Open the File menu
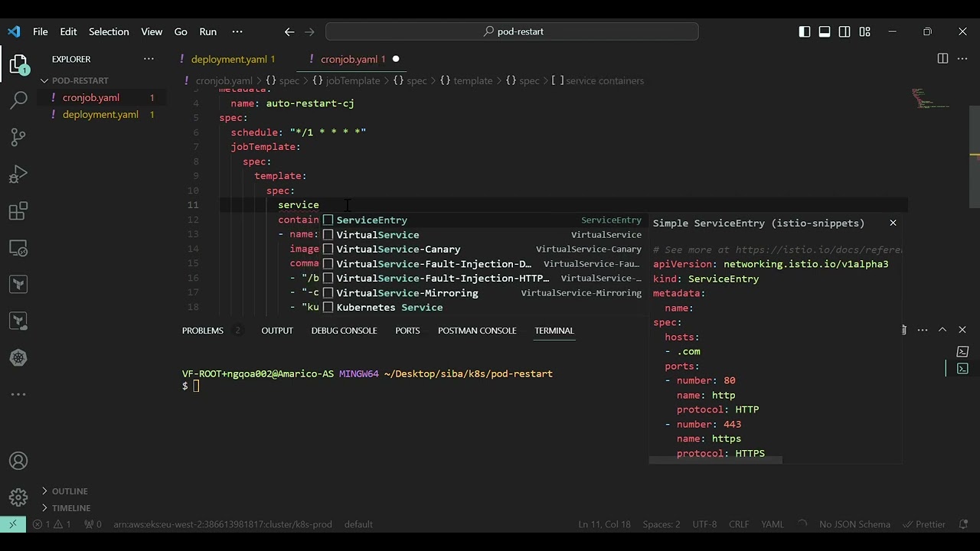This screenshot has width=980, height=551. pos(41,31)
